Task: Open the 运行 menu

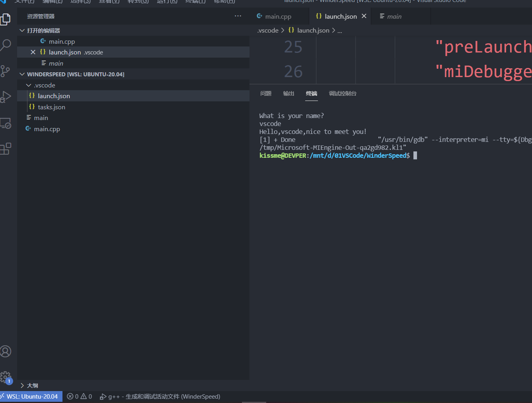Action: tap(167, 2)
